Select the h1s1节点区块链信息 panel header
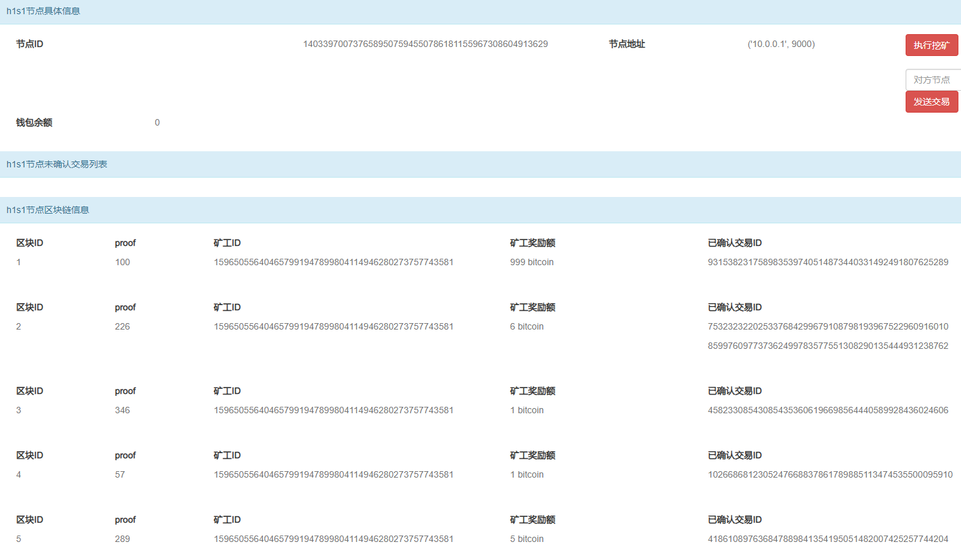The image size is (961, 560). (x=481, y=210)
